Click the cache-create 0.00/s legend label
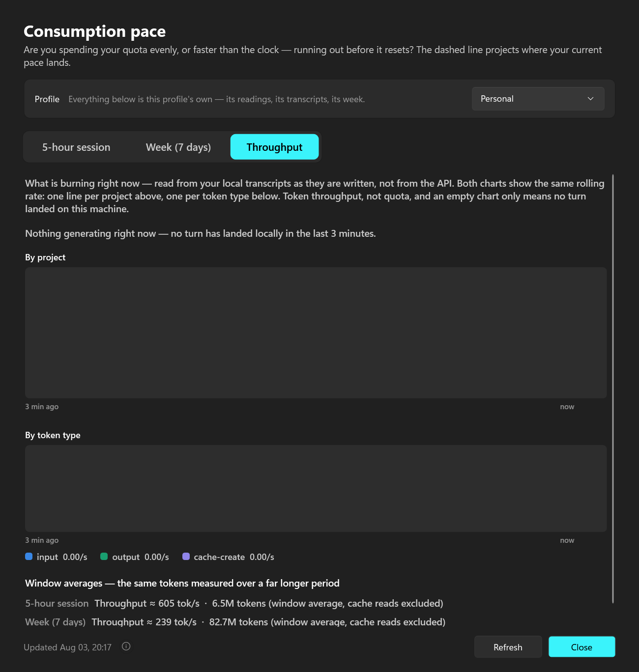 point(234,557)
